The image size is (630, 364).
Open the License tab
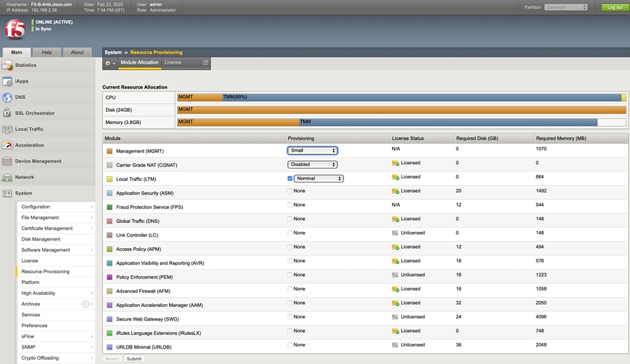tap(173, 62)
